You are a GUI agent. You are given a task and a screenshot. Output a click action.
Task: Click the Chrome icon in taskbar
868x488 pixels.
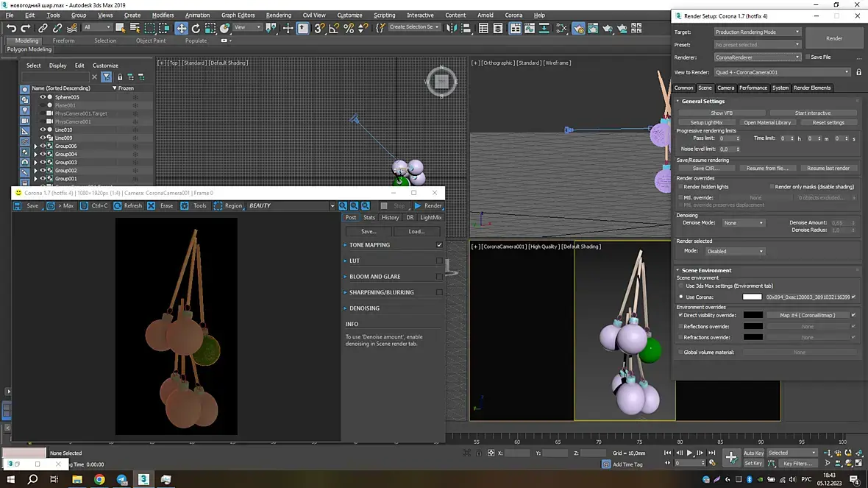point(99,480)
